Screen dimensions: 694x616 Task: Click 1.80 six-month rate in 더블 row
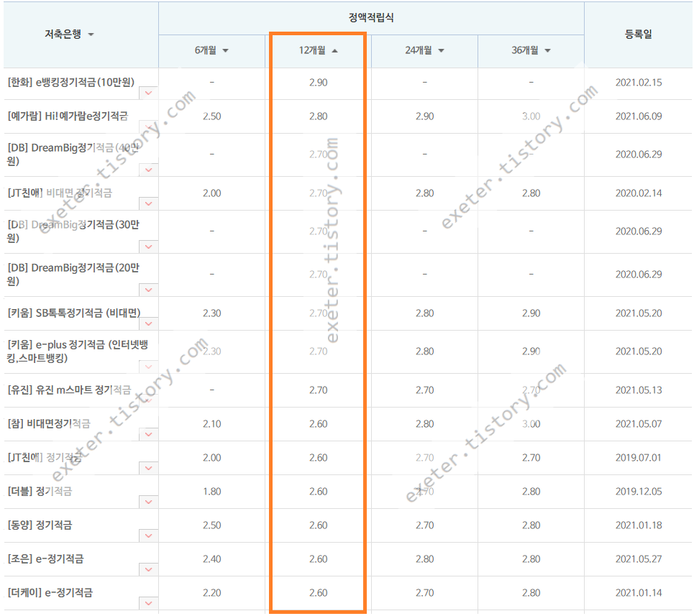212,492
